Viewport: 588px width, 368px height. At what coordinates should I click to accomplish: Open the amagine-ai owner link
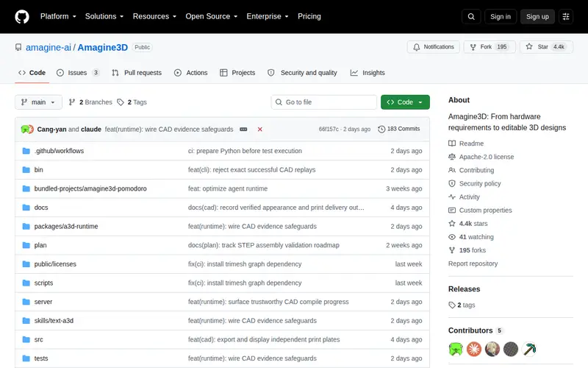coord(49,47)
